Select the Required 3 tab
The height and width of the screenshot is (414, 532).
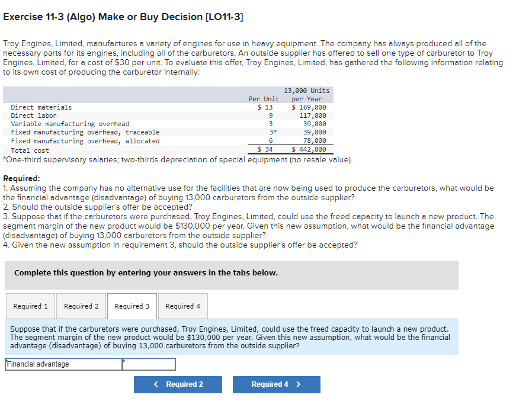132,306
